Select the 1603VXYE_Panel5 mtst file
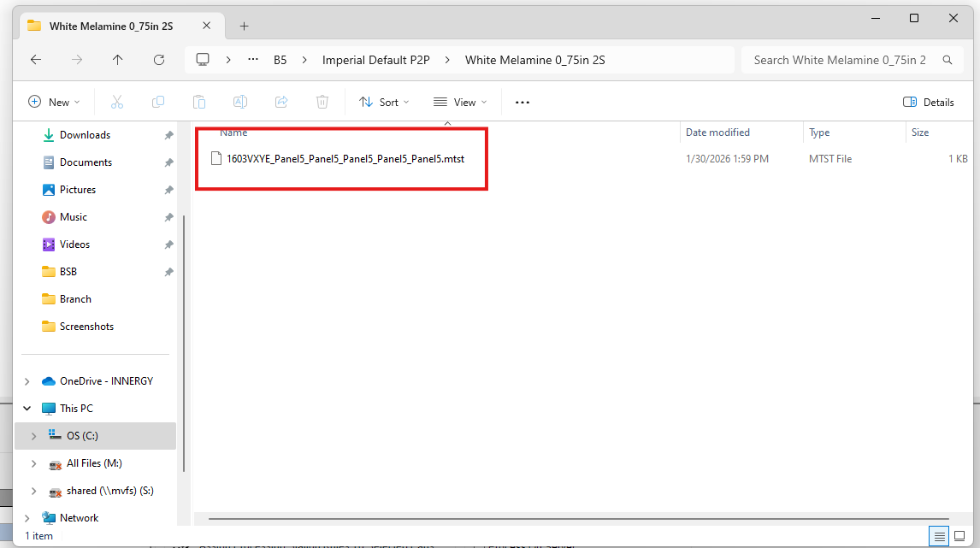Image resolution: width=980 pixels, height=548 pixels. click(345, 158)
